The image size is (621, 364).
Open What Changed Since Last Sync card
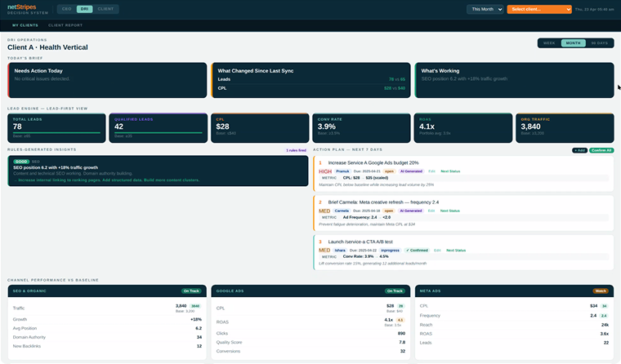310,80
